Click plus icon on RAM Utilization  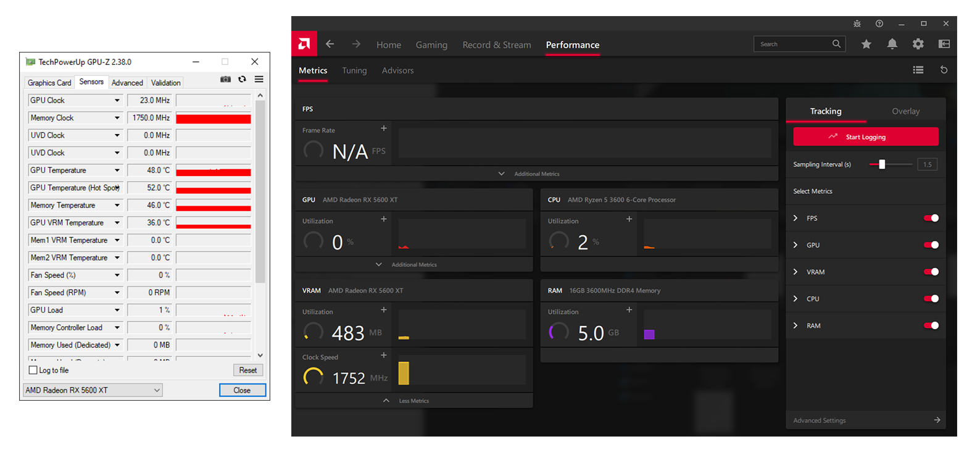pyautogui.click(x=629, y=310)
